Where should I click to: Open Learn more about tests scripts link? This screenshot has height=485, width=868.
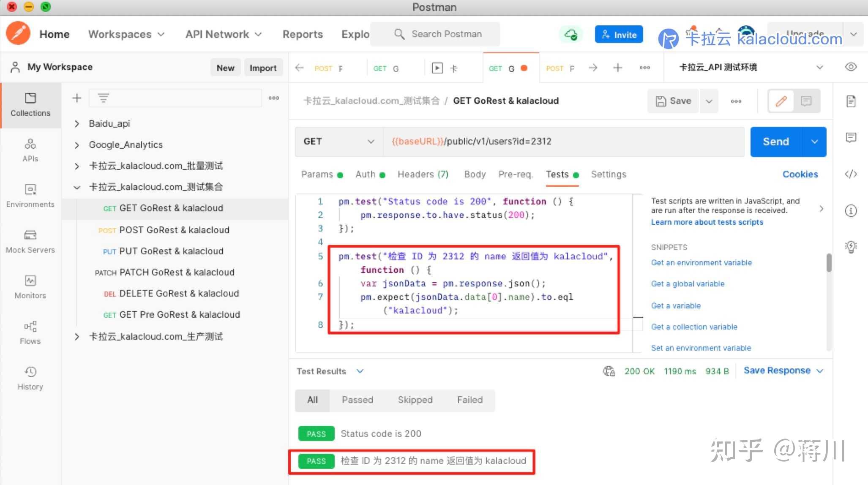pos(707,222)
